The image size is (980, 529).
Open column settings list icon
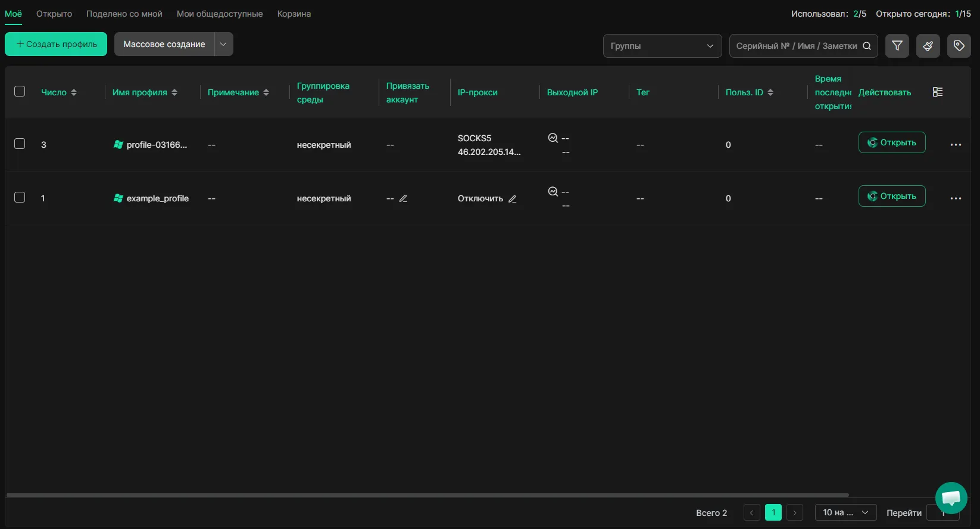(x=938, y=92)
